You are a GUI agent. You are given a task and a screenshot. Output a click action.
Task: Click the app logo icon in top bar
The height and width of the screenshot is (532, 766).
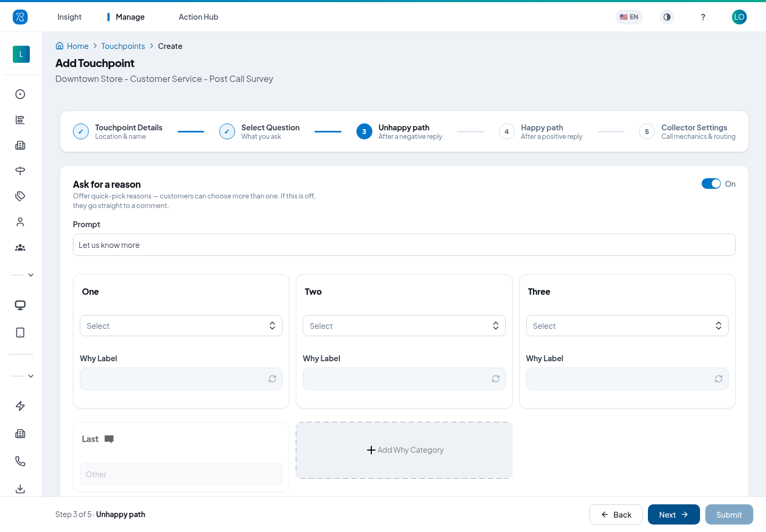coord(20,17)
